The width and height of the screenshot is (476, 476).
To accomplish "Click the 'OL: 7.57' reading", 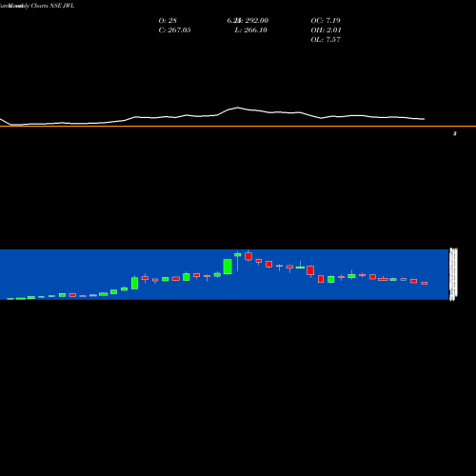I will point(326,39).
